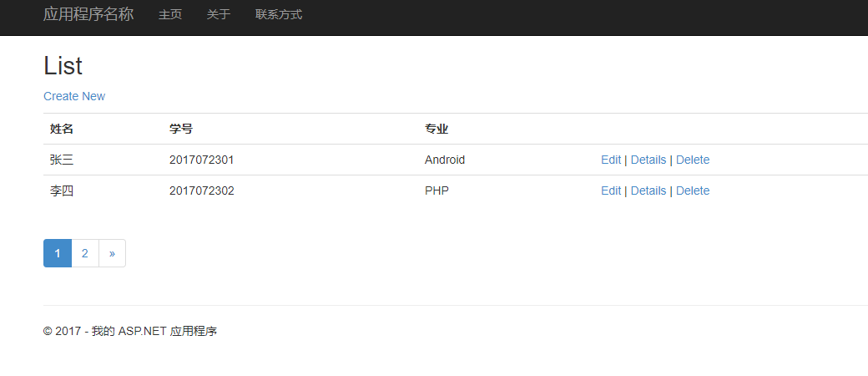Image resolution: width=868 pixels, height=376 pixels.
Task: View Details for 张三
Action: pos(648,160)
